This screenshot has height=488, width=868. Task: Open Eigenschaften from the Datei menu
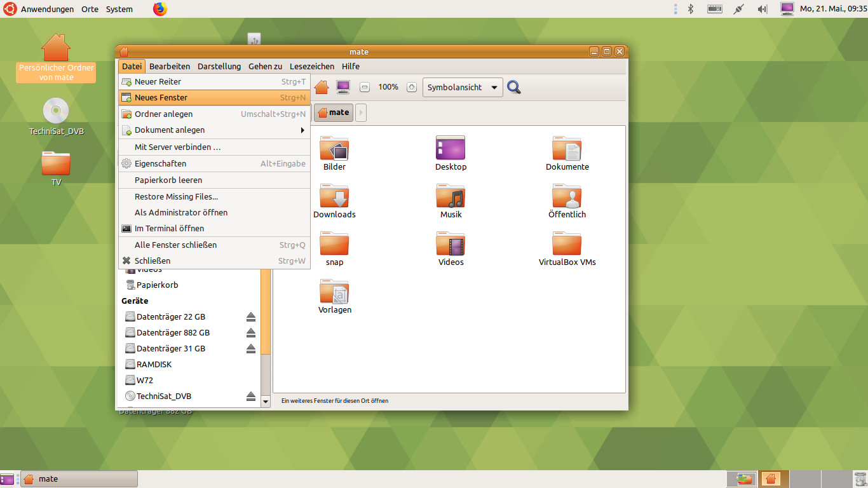pos(214,163)
